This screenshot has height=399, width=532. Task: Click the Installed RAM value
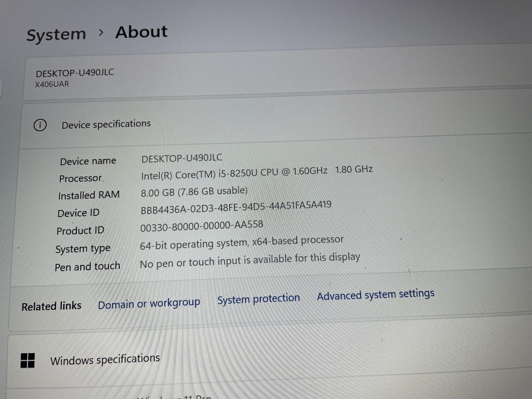194,192
